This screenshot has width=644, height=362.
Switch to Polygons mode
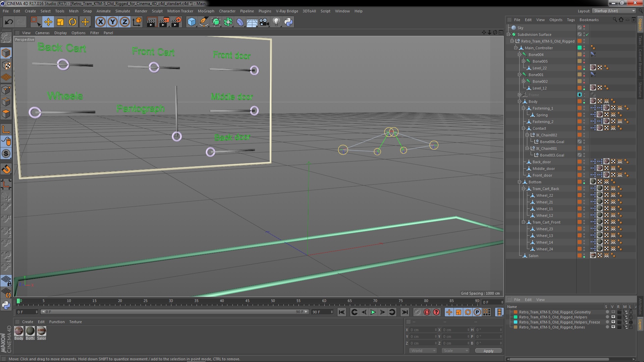pos(6,114)
